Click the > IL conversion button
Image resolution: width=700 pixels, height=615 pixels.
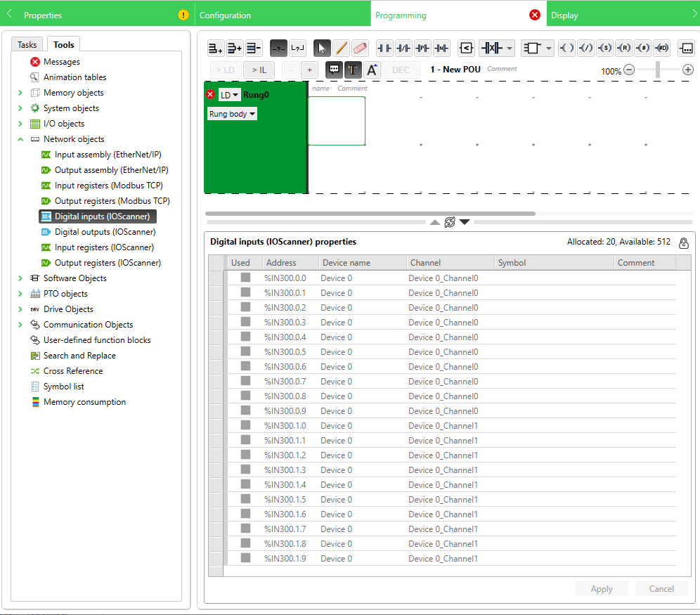click(259, 70)
